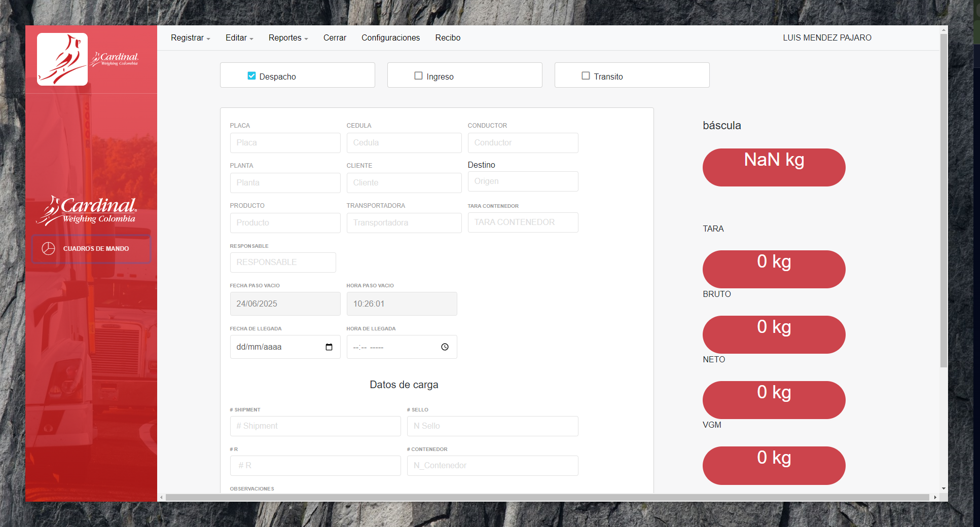Open the calendar picker for Fecha de Llegada
Viewport: 980px width, 527px height.
click(329, 347)
